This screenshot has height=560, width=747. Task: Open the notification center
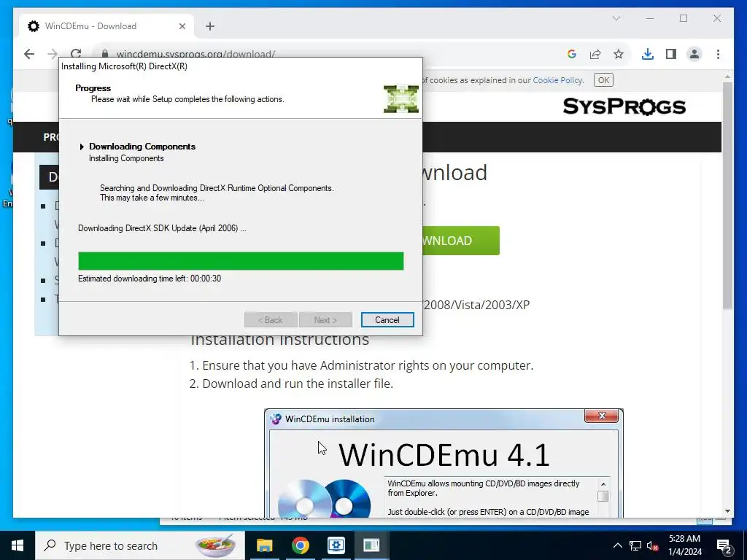coord(724,546)
